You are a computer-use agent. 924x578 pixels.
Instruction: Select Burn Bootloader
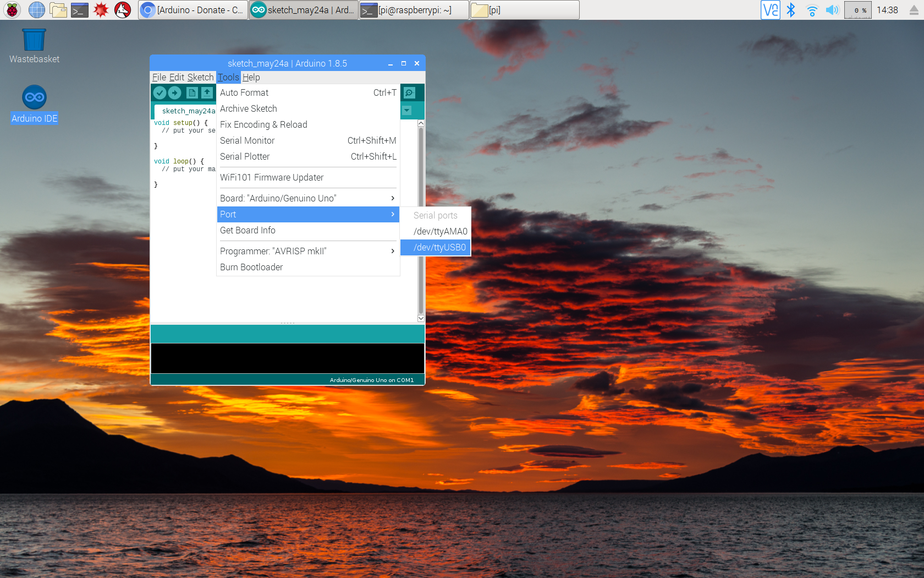(308, 267)
